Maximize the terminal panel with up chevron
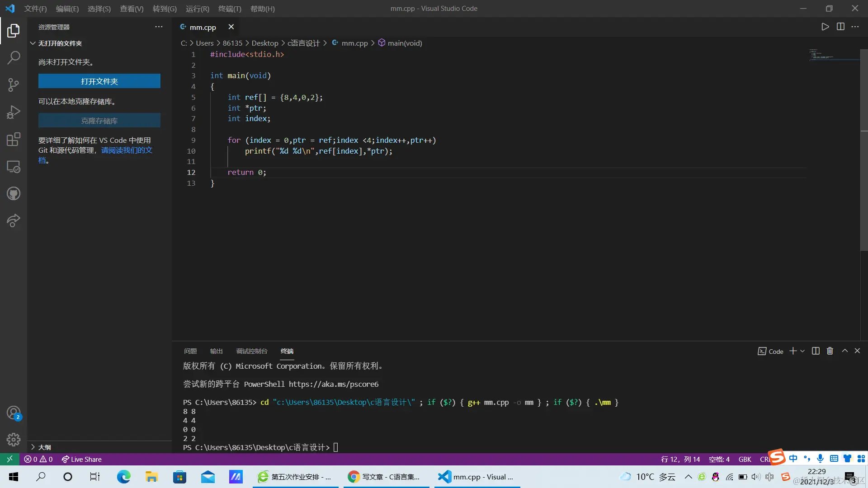 click(844, 351)
